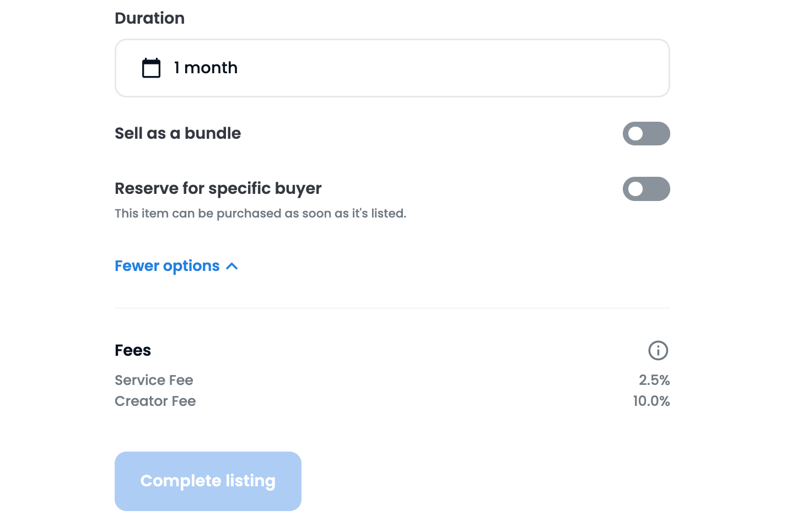The width and height of the screenshot is (797, 532).
Task: Turn on Reserve for specific buyer
Action: pyautogui.click(x=646, y=189)
